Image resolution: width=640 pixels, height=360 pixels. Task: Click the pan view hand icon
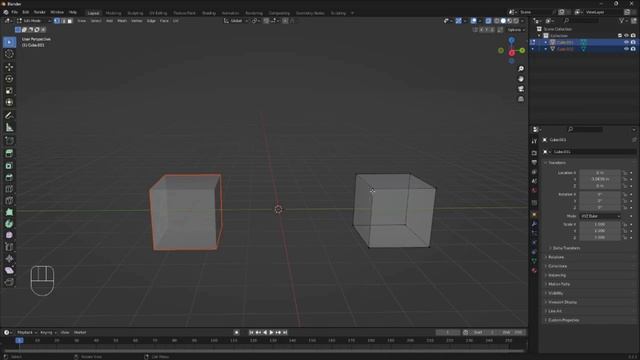tap(521, 79)
